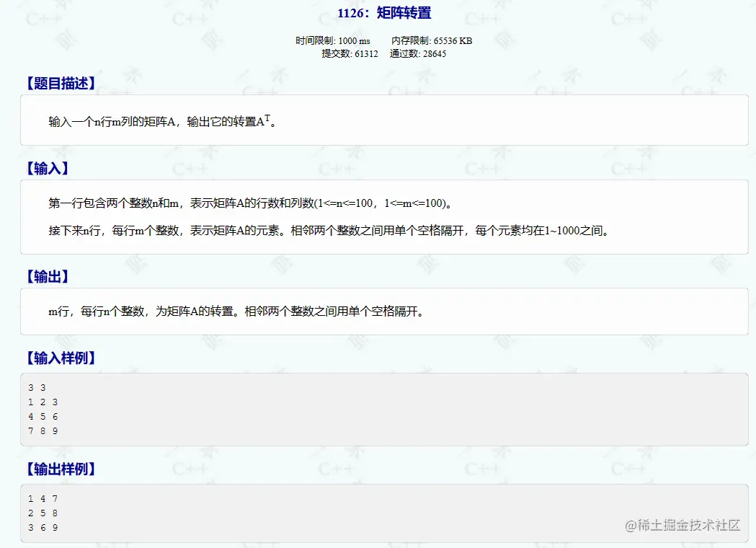The height and width of the screenshot is (548, 756).
Task: Click the line starting '接下来n行，每行m个整数'
Action: tap(329, 231)
